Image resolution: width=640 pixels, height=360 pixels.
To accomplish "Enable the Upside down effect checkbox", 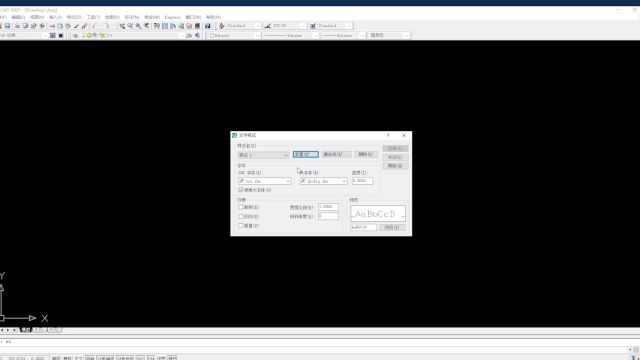I will click(x=241, y=207).
